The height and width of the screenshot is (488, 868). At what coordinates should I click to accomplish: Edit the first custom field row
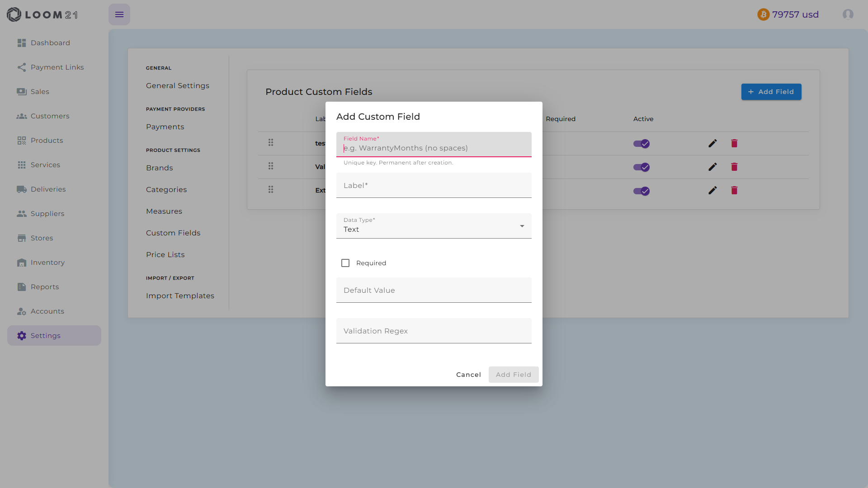[x=712, y=143]
